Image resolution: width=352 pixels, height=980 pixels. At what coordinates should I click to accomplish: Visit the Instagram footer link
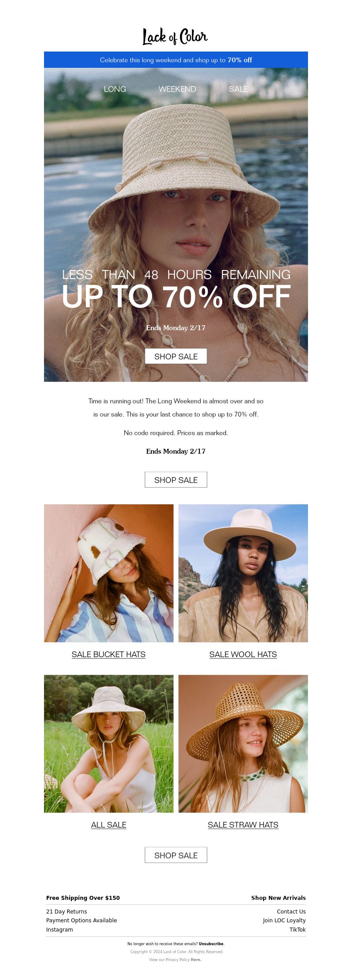pos(59,929)
